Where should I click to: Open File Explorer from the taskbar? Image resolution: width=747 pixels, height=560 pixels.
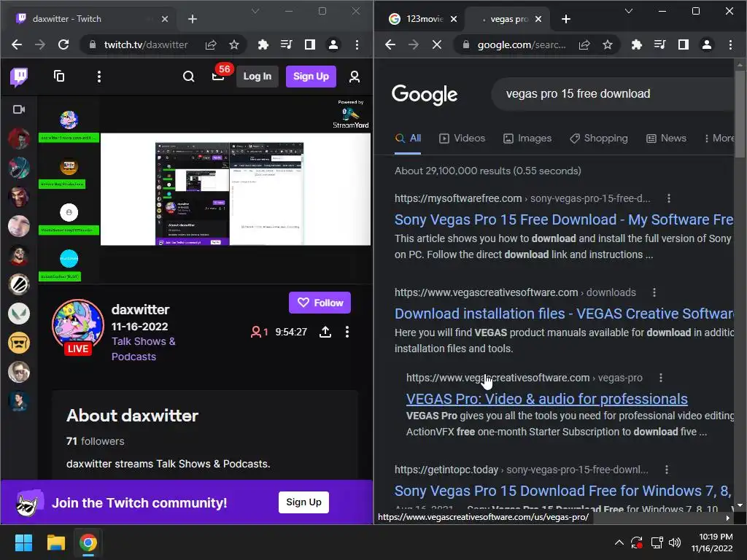(x=55, y=542)
